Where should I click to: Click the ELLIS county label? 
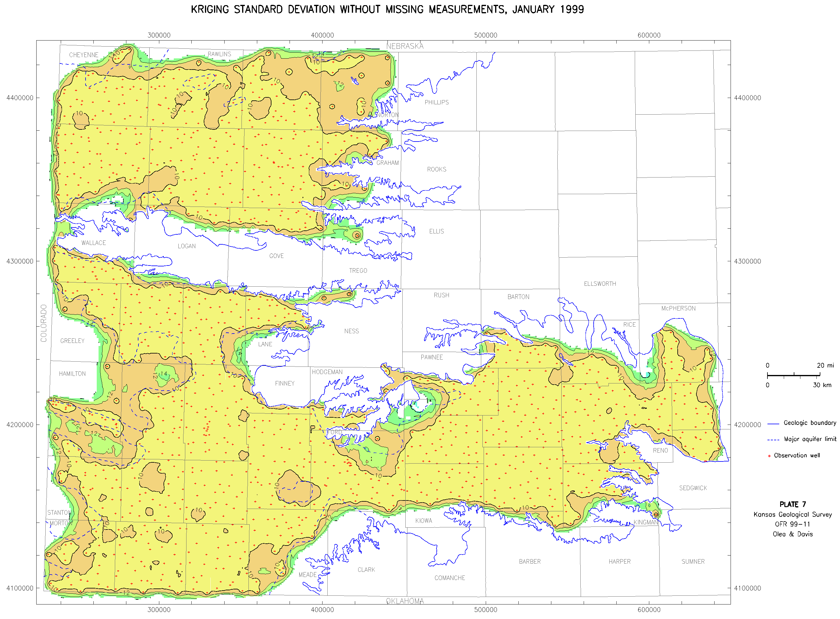coord(436,232)
